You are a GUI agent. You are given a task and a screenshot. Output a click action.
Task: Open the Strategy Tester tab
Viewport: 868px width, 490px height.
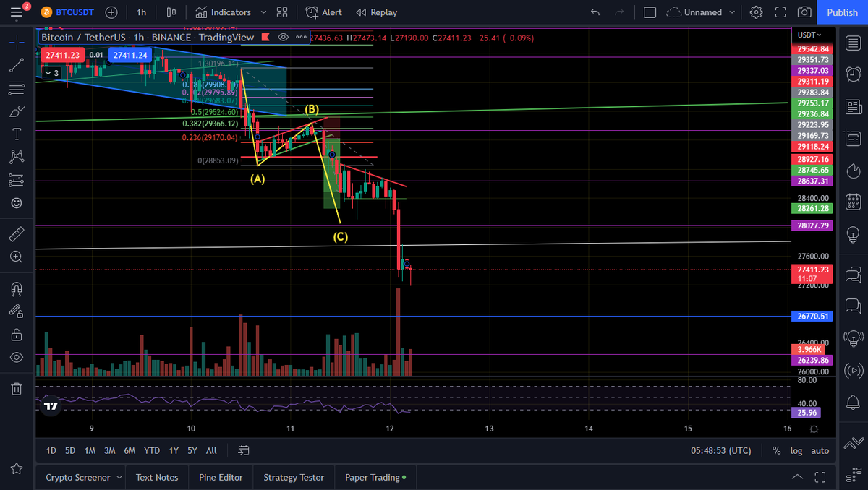point(294,477)
